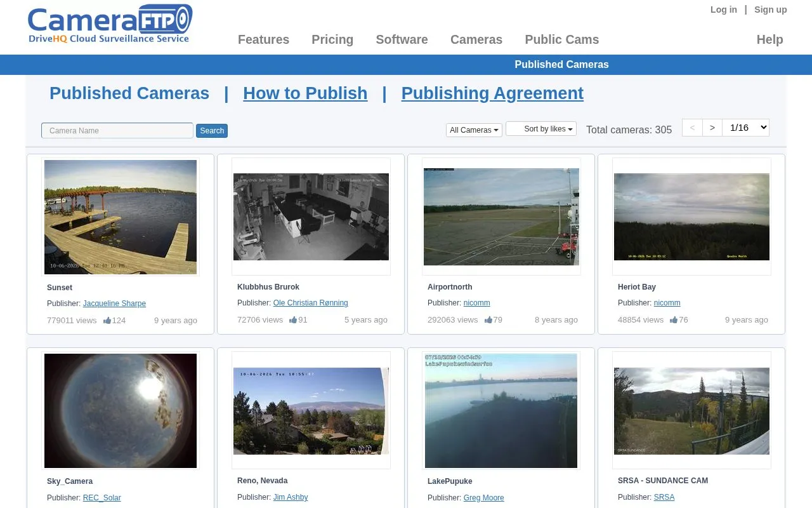Open the Sunset camera thumbnail
Image resolution: width=812 pixels, height=508 pixels.
click(121, 217)
